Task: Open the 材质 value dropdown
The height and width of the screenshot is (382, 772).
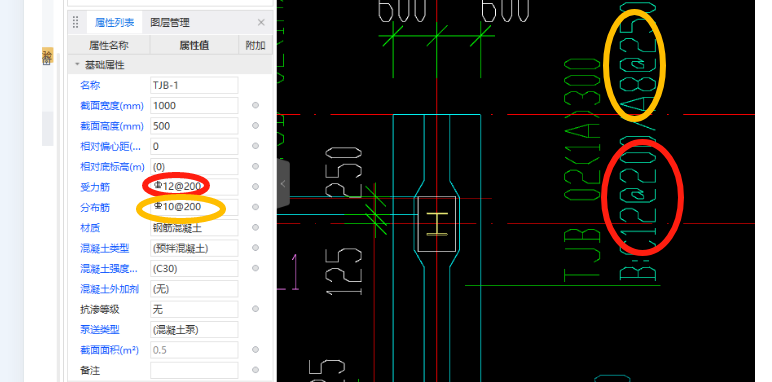Action: coord(194,228)
